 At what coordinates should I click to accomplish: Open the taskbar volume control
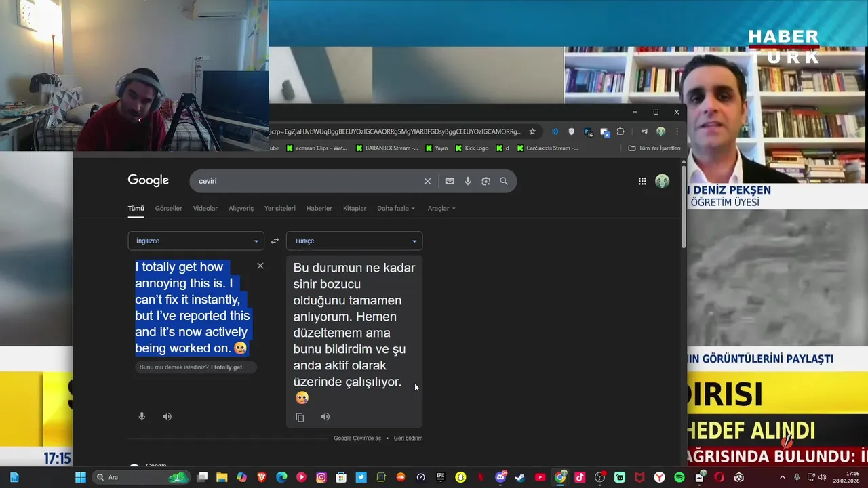click(x=823, y=477)
